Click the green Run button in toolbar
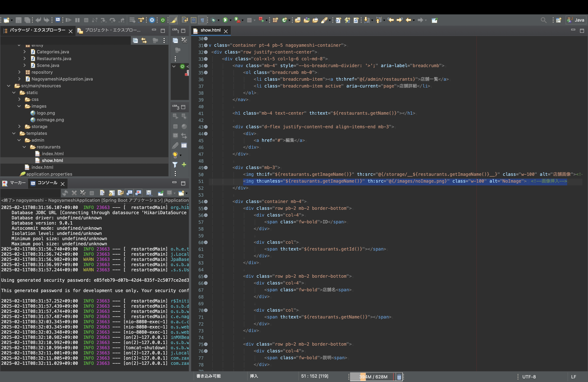588x382 pixels. coord(225,20)
